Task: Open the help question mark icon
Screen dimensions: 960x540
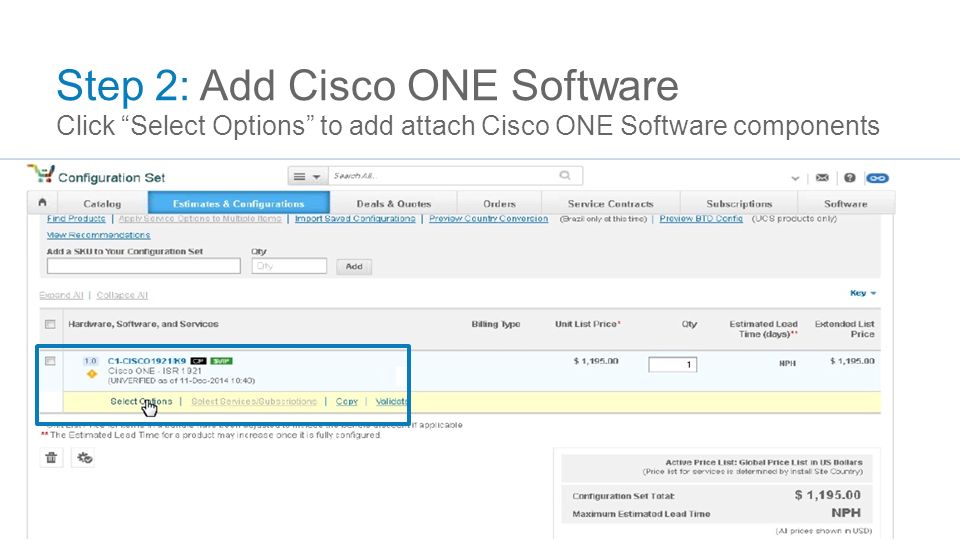Action: point(850,178)
